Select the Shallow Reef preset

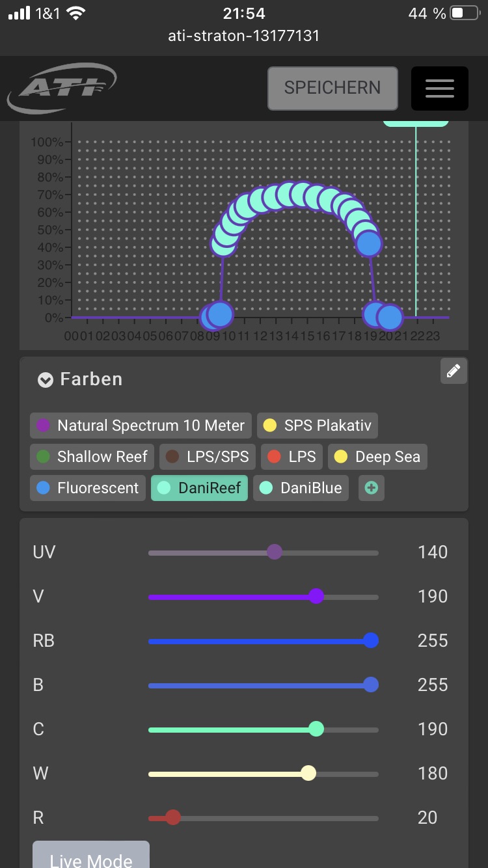[x=92, y=457]
